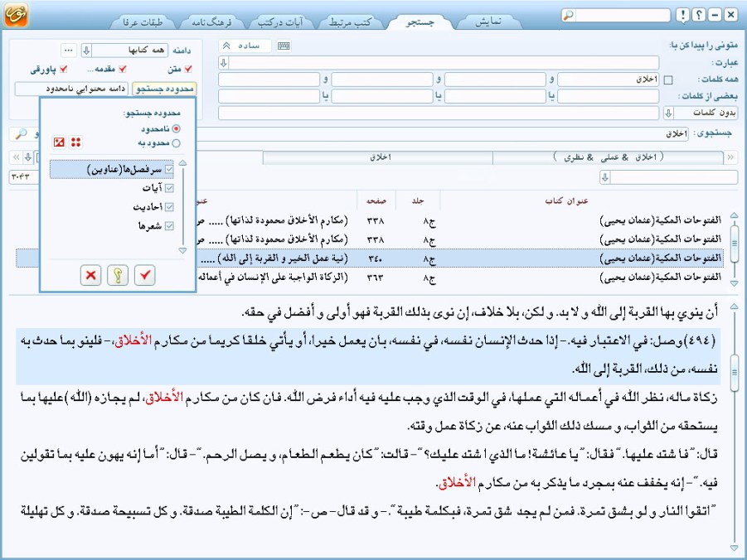Click the ellipsis button next to دامنه

pos(69,50)
